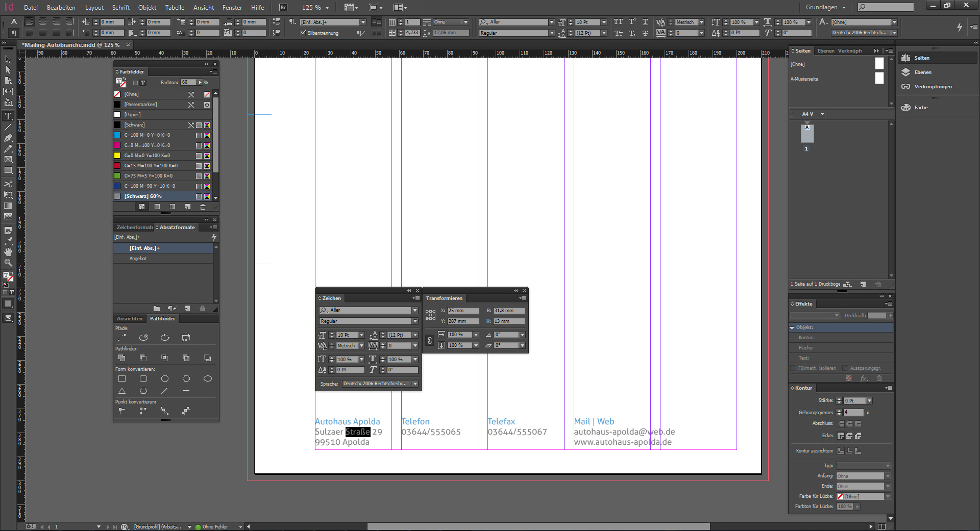Select the Type tool in the toolbox

click(8, 116)
